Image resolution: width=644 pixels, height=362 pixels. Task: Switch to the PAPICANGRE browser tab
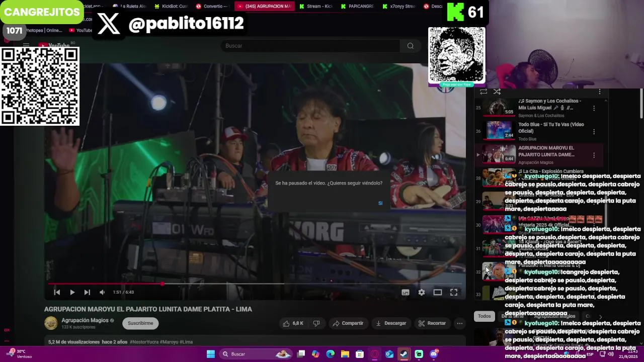tap(358, 6)
